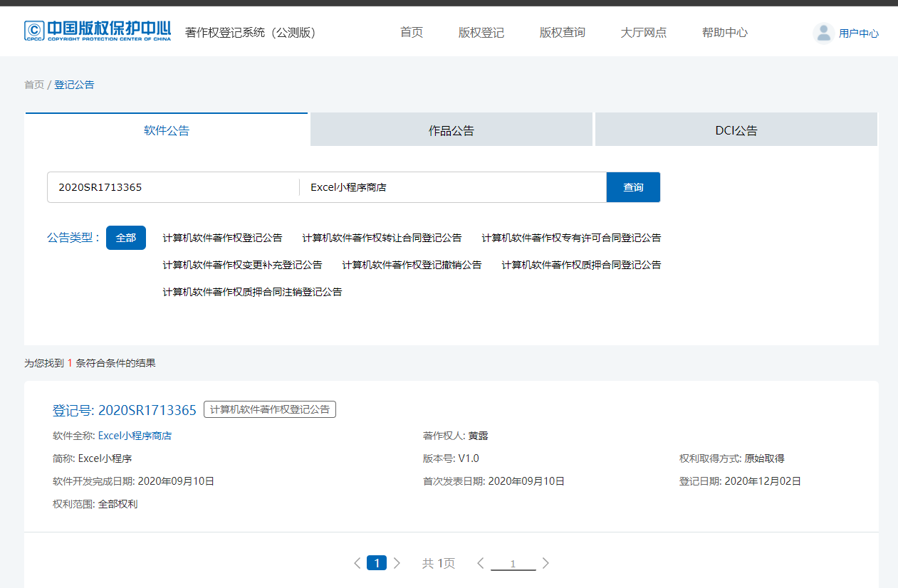The width and height of the screenshot is (898, 588).
Task: Switch to the 作品公告 tab
Action: point(450,129)
